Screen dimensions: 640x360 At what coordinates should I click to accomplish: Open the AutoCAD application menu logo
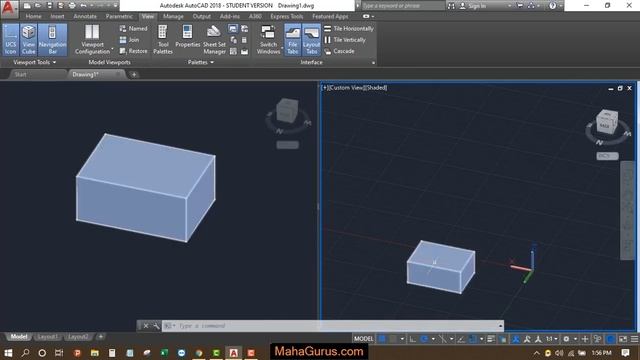9,8
